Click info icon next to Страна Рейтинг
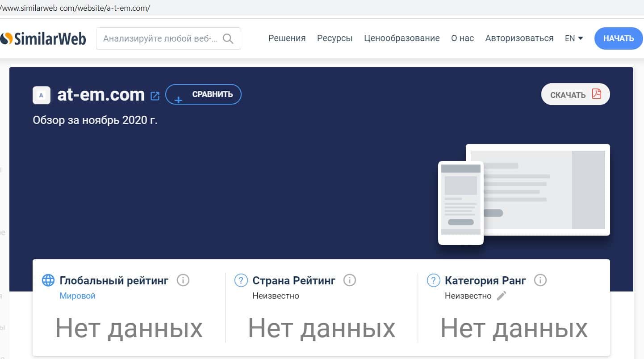 tap(349, 280)
